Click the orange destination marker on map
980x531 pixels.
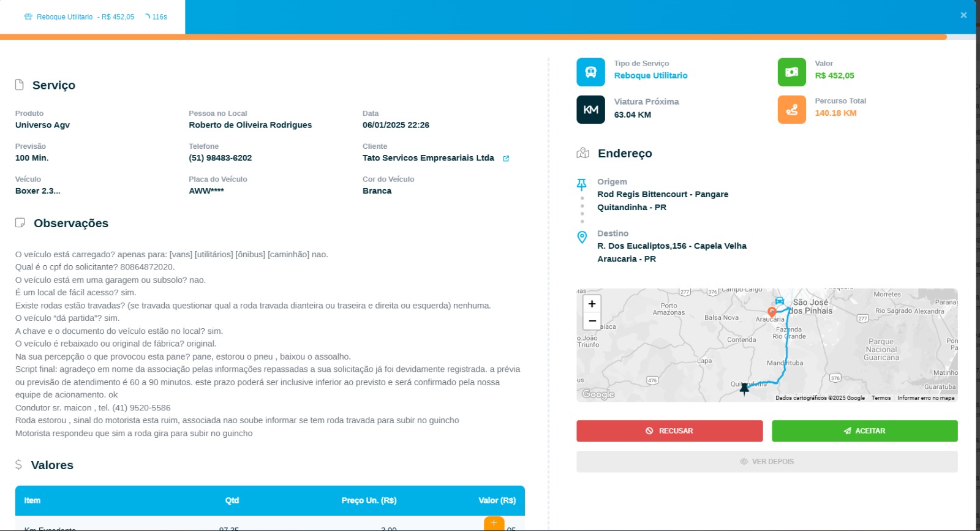[x=772, y=312]
